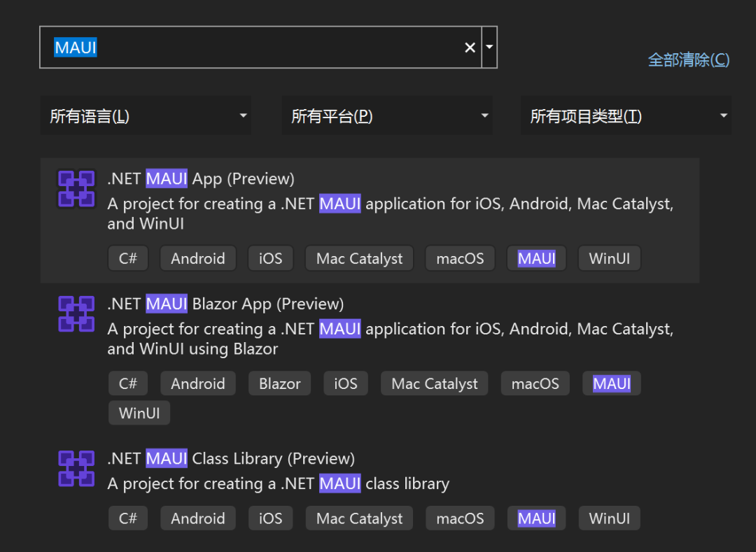Click the MAUI App description text

[390, 213]
